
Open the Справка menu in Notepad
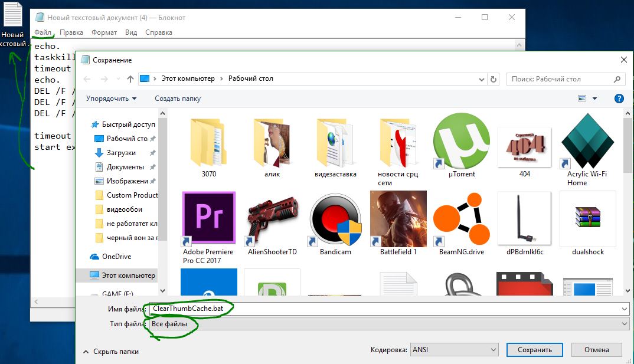(x=158, y=32)
